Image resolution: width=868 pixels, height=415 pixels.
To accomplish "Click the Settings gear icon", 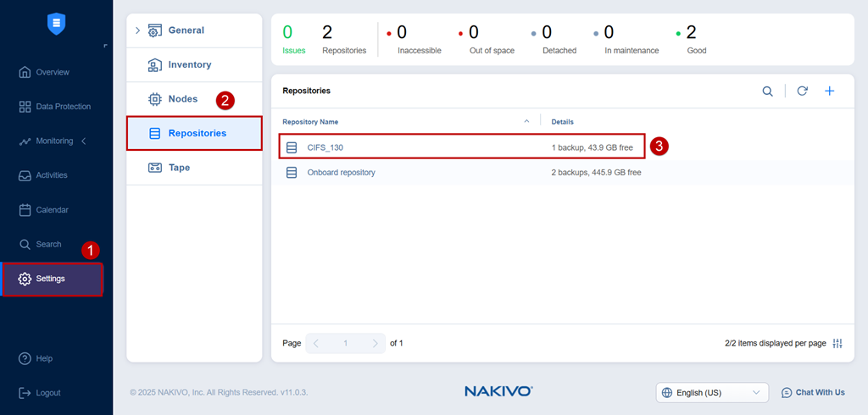I will pos(25,279).
